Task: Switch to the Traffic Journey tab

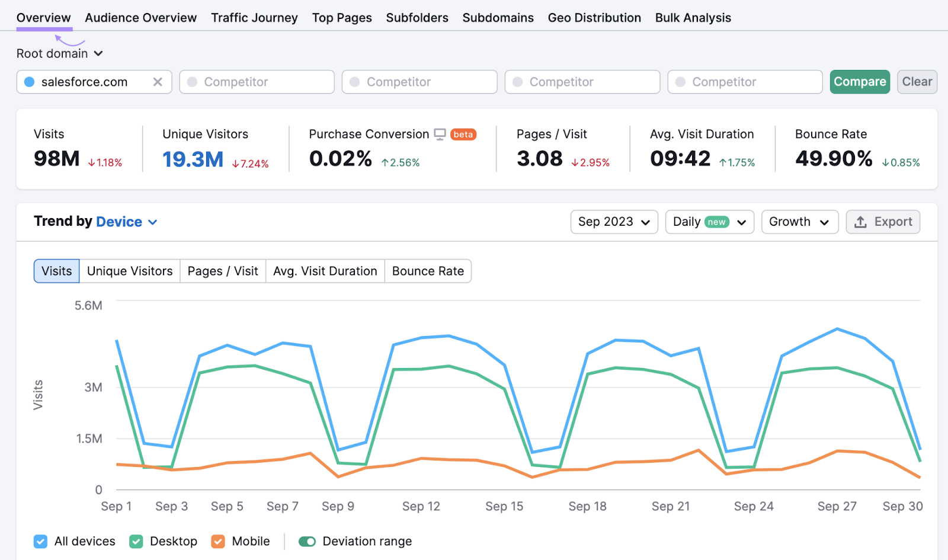Action: tap(254, 17)
